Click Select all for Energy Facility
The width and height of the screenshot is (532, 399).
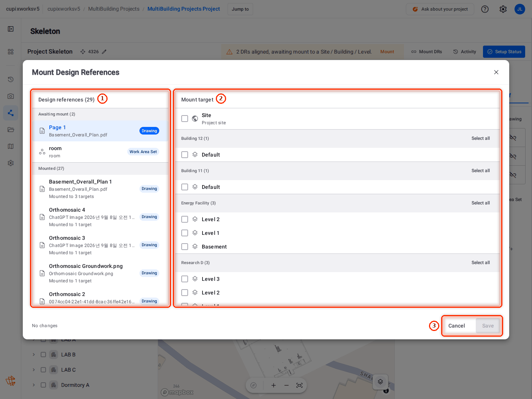coord(481,203)
